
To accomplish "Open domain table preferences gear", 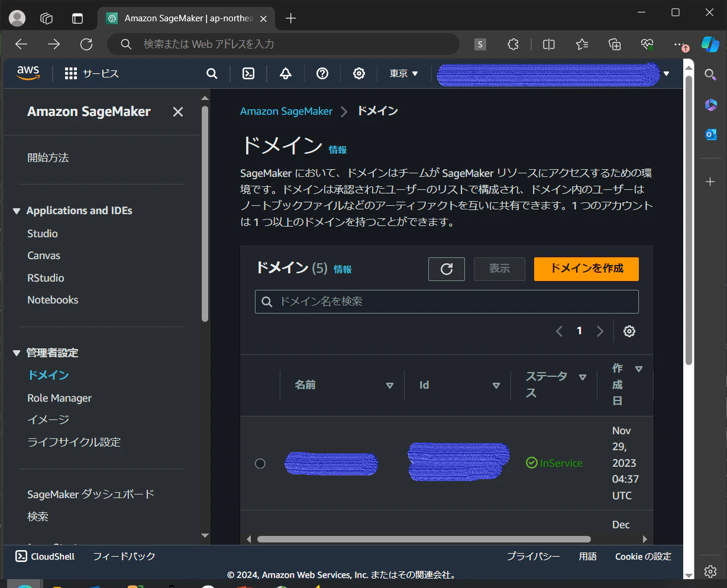I will pos(629,331).
